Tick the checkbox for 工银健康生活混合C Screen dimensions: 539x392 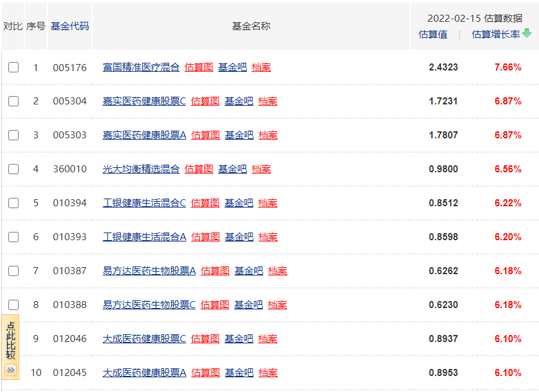[x=13, y=203]
